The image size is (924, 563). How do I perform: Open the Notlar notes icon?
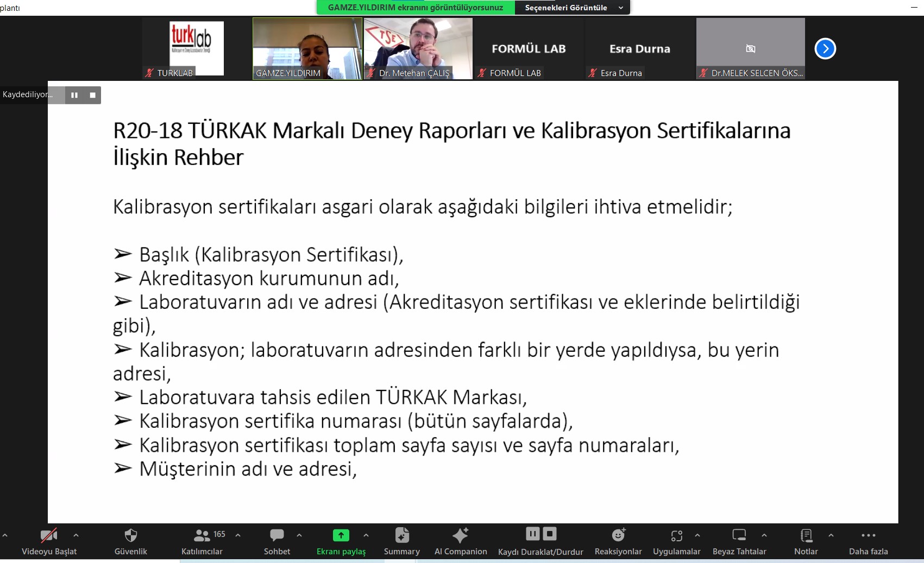click(806, 536)
